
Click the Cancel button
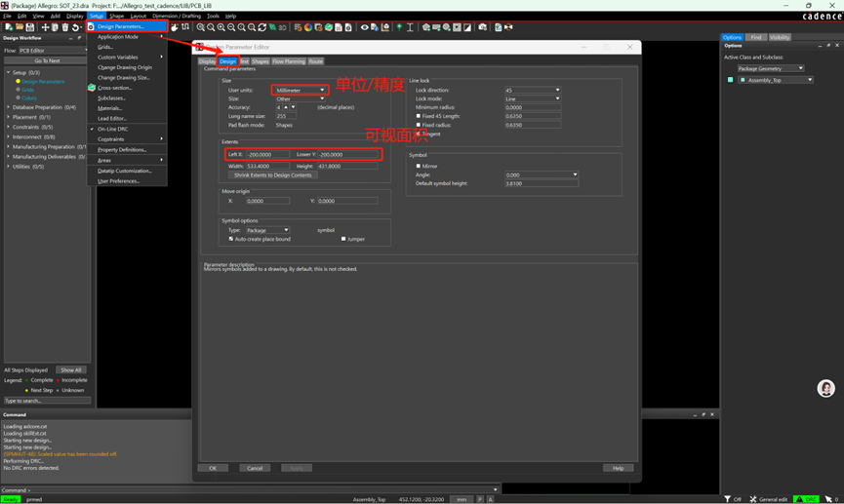coord(255,468)
